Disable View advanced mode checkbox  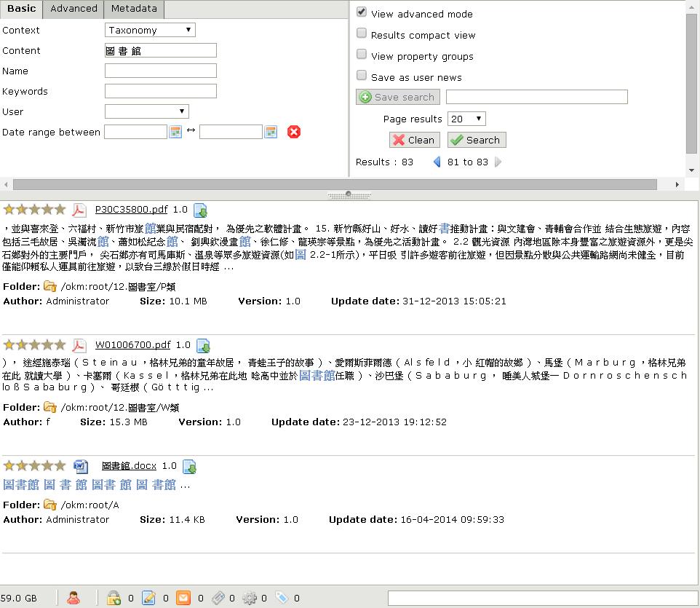362,13
